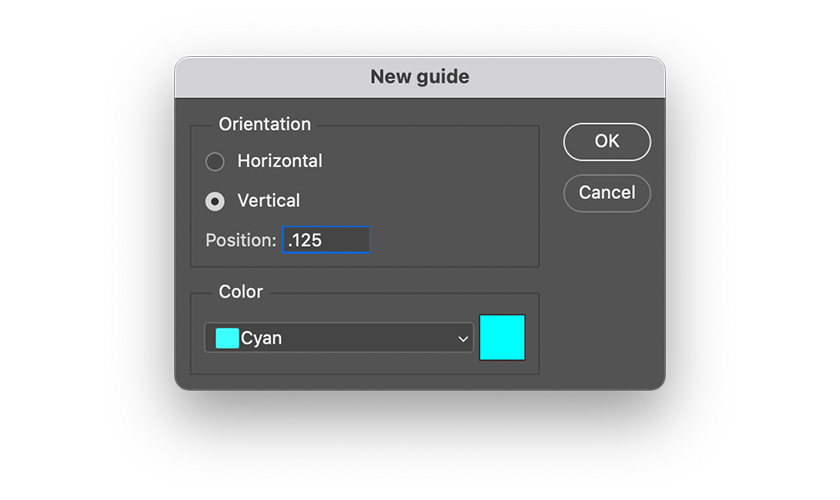Click the small cyan icon in dropdown
840x500 pixels.
tap(227, 338)
